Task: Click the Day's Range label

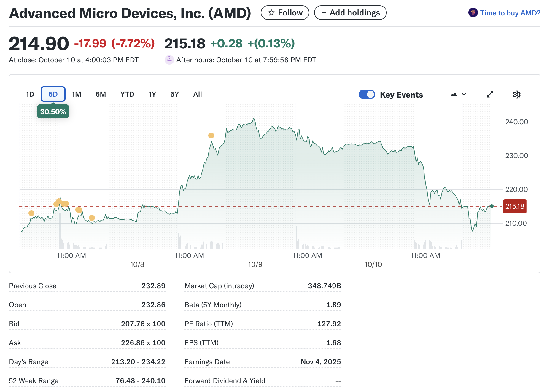Action: point(29,362)
